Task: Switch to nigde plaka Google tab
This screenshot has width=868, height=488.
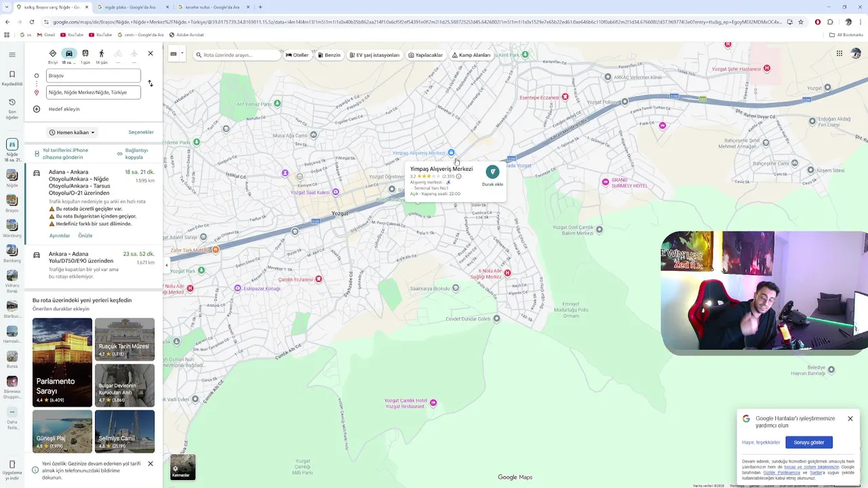Action: (x=132, y=7)
